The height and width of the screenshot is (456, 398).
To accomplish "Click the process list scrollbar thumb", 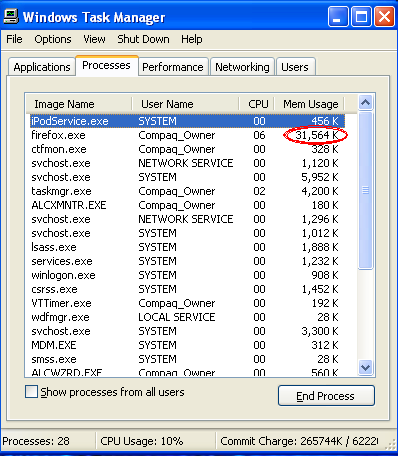I will click(x=366, y=190).
